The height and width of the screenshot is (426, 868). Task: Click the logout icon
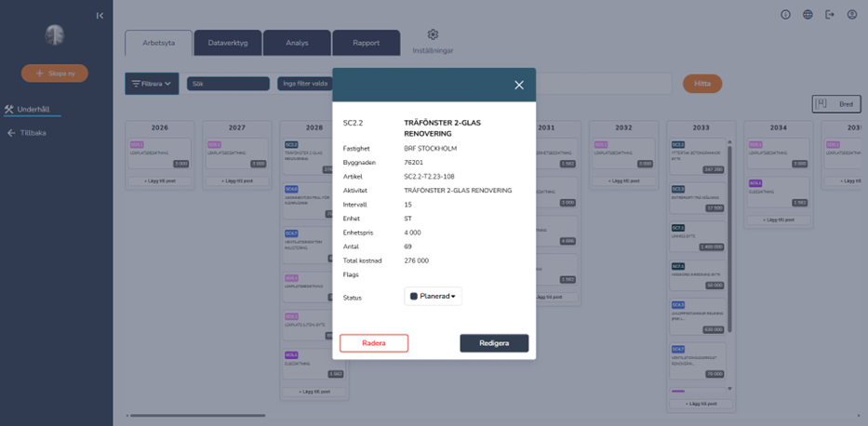830,15
